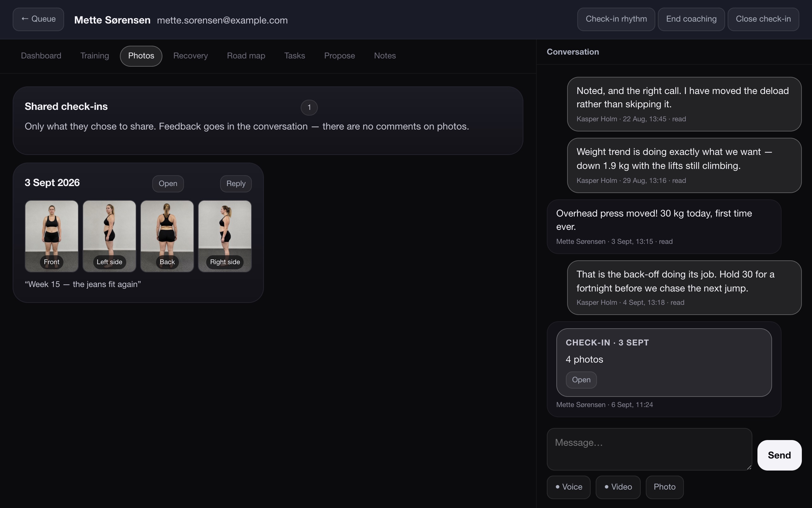Viewport: 812px width, 508px height.
Task: View the Left side photo thumbnail
Action: click(x=109, y=236)
